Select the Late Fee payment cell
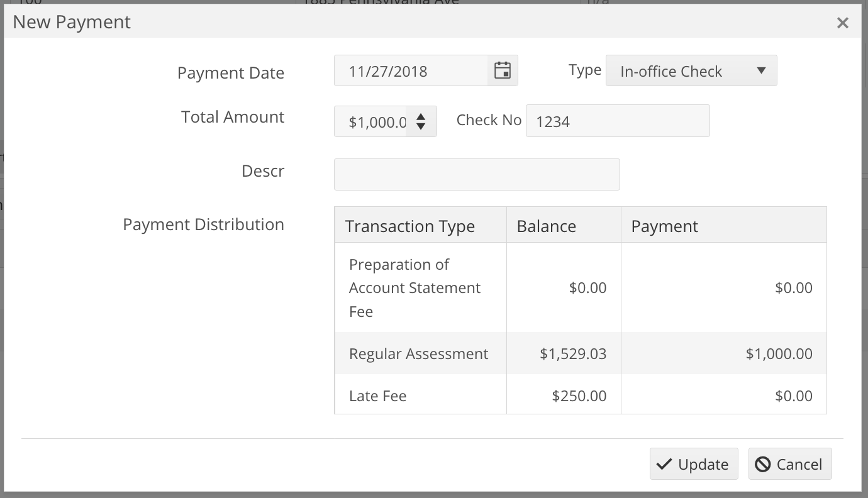This screenshot has width=868, height=498. pos(793,396)
